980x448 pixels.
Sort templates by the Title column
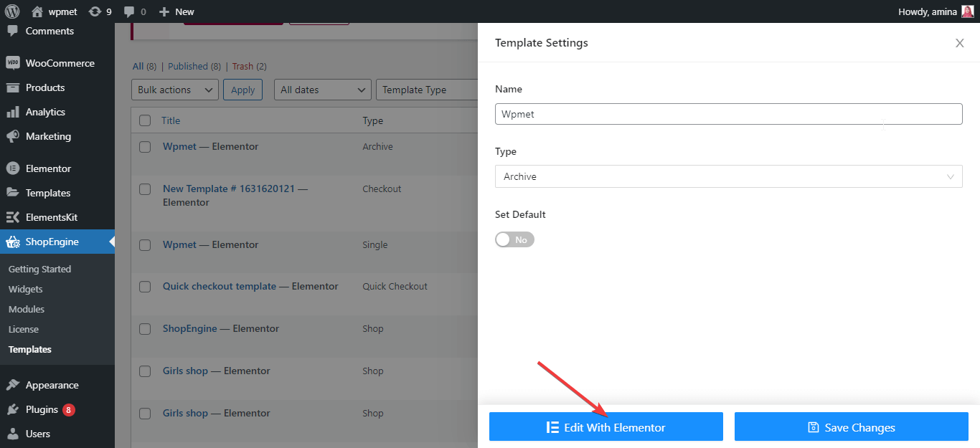[171, 120]
